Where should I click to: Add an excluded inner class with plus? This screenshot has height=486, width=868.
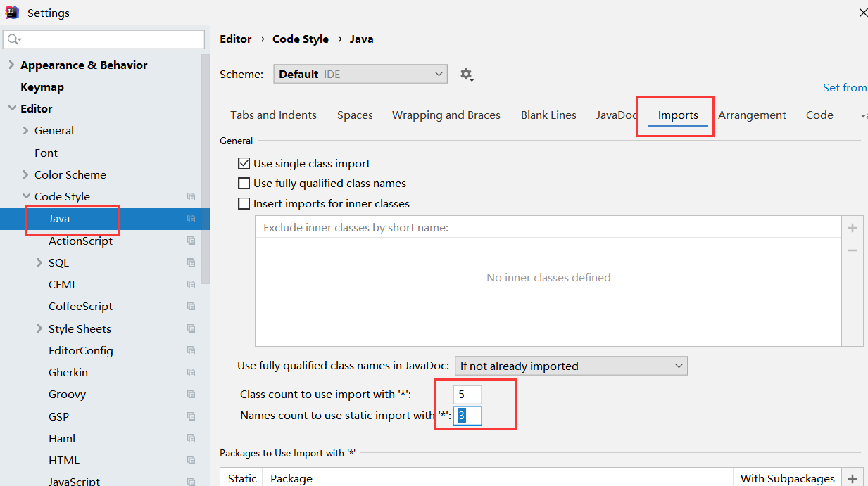(x=853, y=228)
